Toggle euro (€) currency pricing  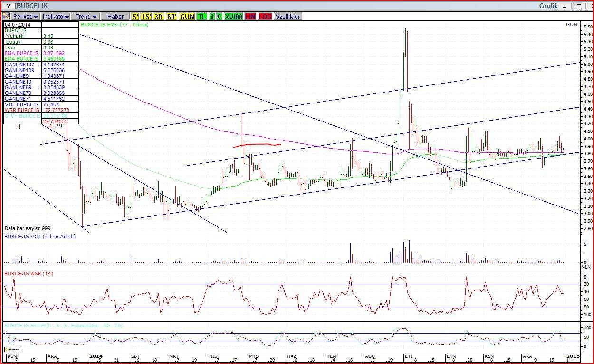pyautogui.click(x=219, y=16)
